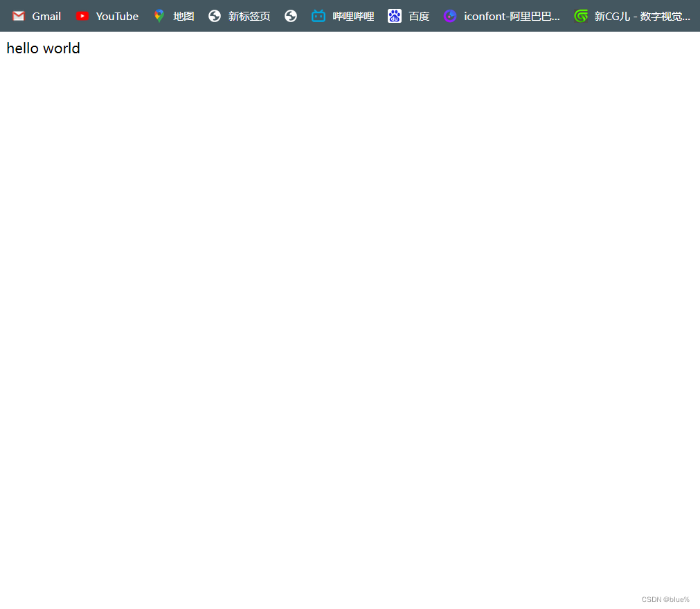The width and height of the screenshot is (700, 609).
Task: Click the unlabeled globe bookmark icon
Action: [x=291, y=16]
